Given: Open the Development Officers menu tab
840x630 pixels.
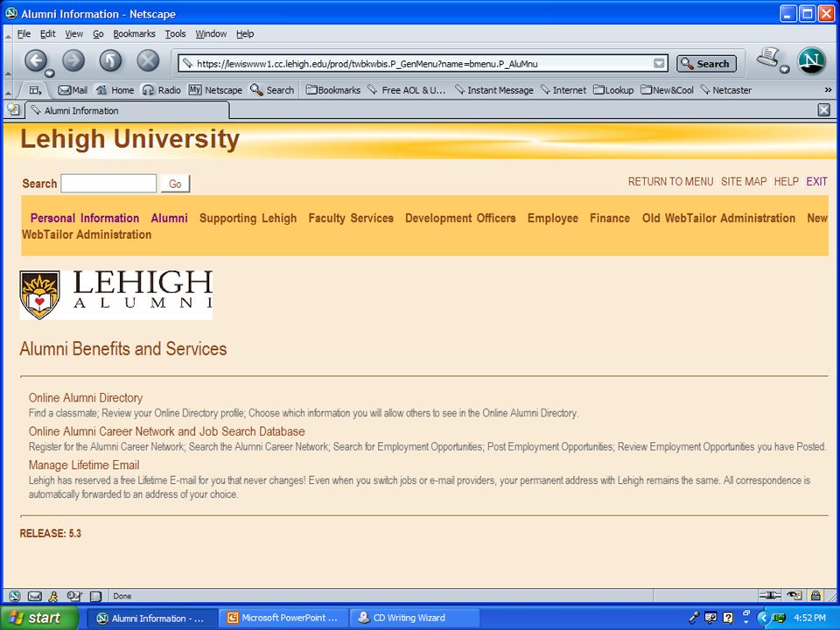Looking at the screenshot, I should pos(460,218).
